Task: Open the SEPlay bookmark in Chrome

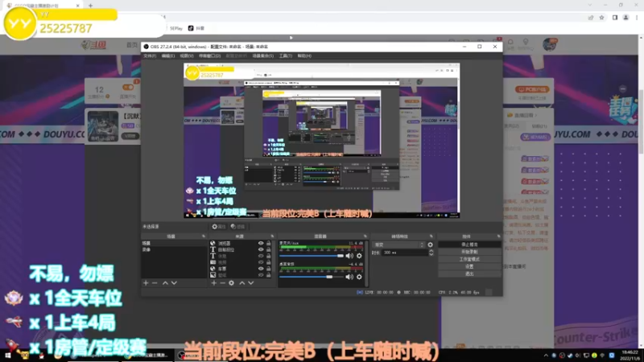Action: point(175,28)
